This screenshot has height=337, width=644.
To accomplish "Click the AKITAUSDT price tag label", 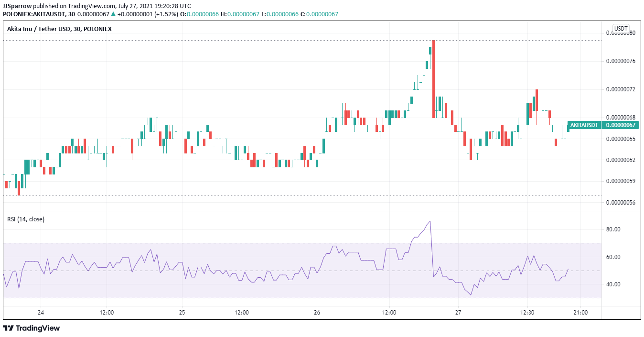I will pos(584,125).
